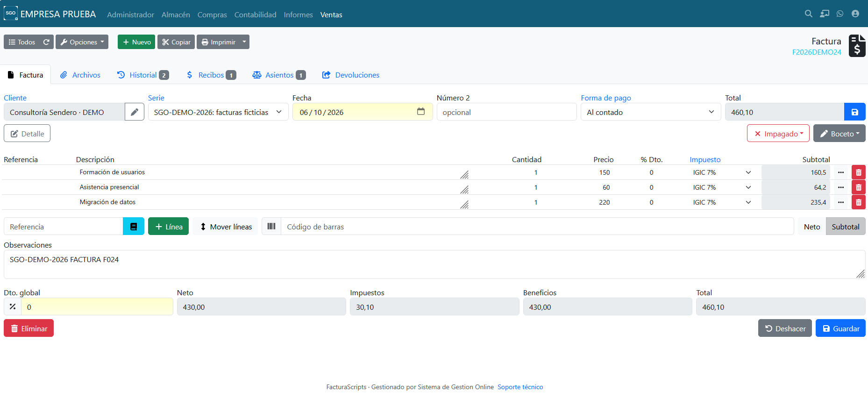
Task: Open the Archivos tab
Action: pos(80,75)
